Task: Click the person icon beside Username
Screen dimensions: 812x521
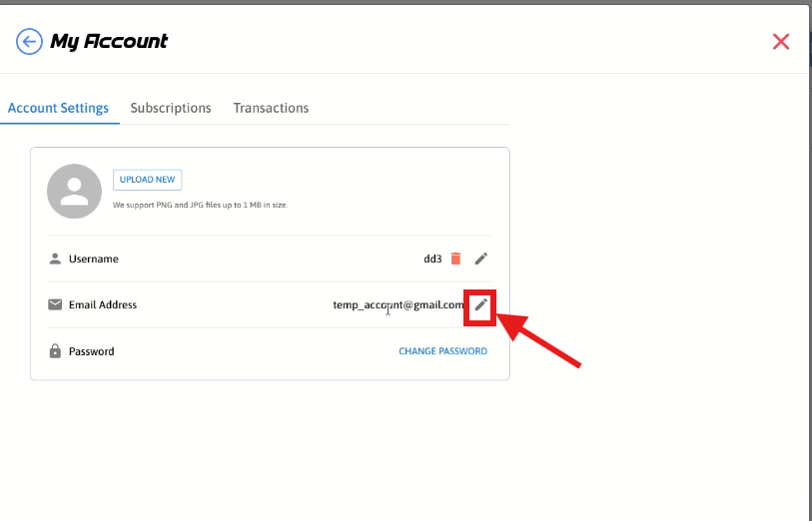Action: pos(55,259)
